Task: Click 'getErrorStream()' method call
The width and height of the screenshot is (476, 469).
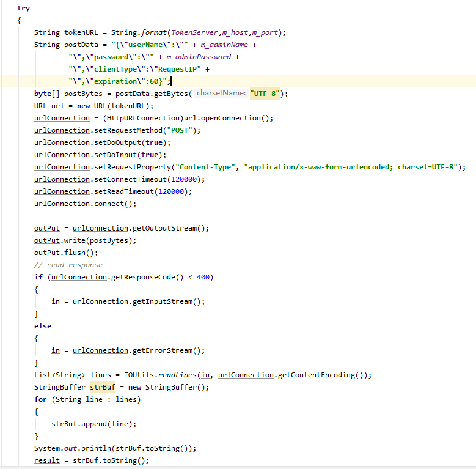Action: pyautogui.click(x=166, y=350)
